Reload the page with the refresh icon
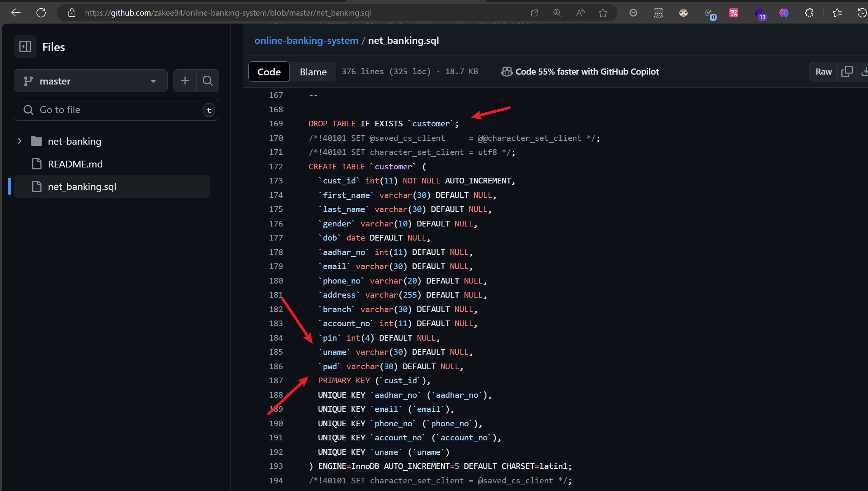868x491 pixels. click(41, 13)
